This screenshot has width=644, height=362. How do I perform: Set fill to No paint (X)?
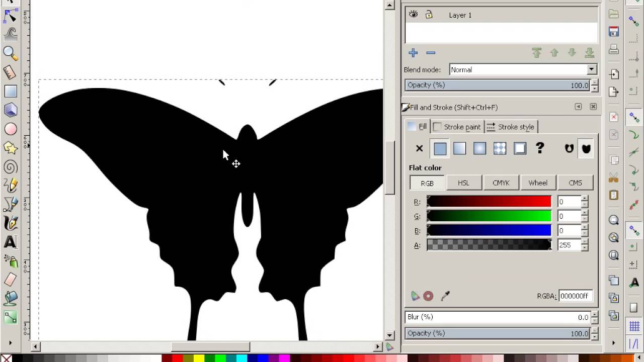point(419,148)
